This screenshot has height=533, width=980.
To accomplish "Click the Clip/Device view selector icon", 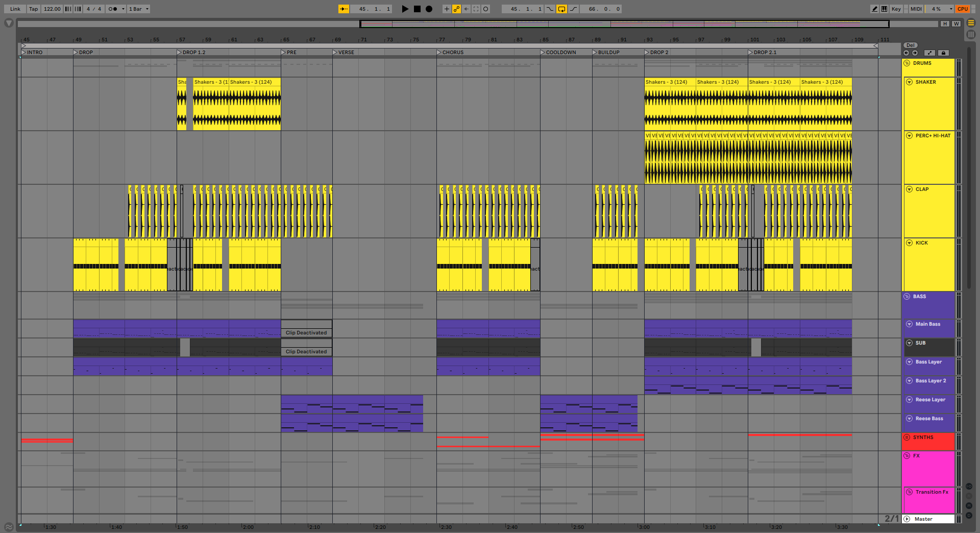I will [971, 35].
